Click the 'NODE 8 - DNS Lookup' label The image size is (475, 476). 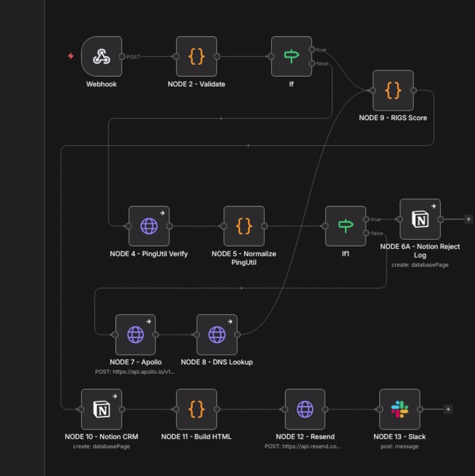click(x=216, y=362)
